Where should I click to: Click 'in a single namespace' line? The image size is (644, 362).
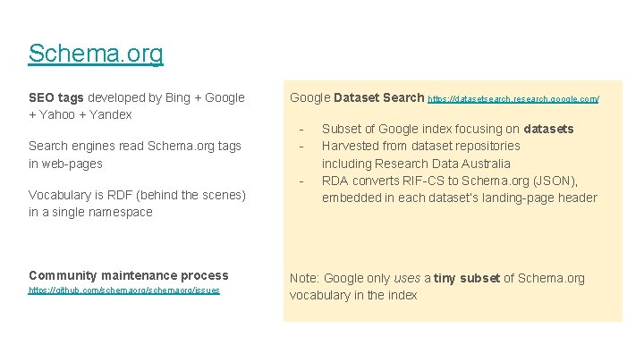click(90, 212)
